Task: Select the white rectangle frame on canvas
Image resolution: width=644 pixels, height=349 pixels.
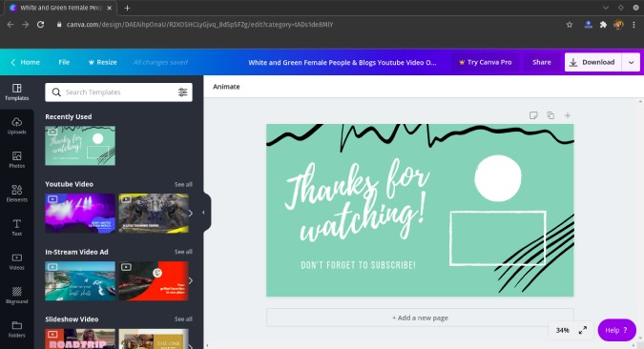Action: 498,238
